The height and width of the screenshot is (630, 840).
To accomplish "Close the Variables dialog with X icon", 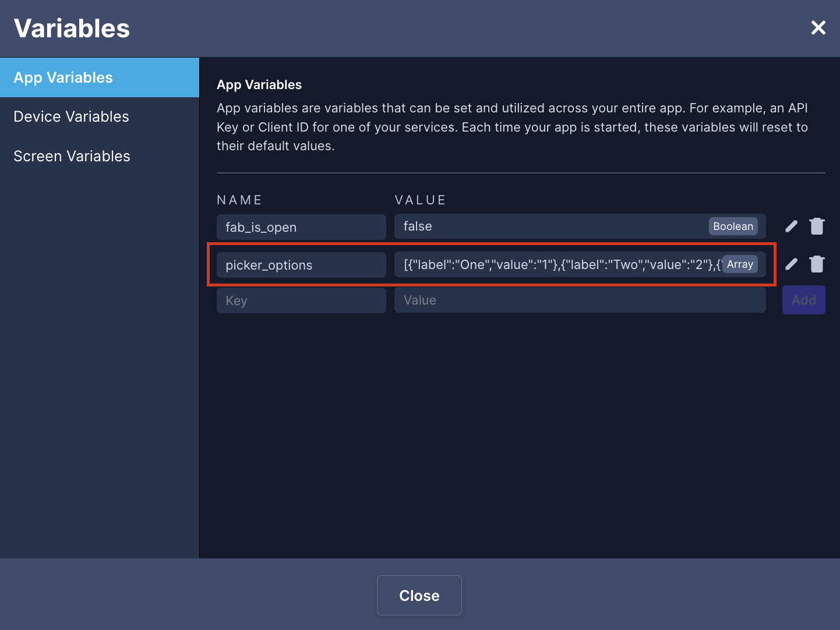I will [818, 27].
